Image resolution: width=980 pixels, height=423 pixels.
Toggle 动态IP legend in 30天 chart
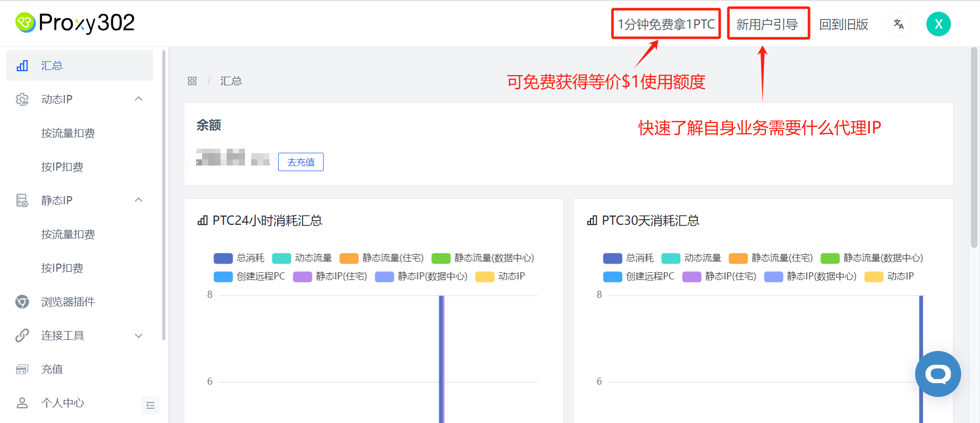890,276
